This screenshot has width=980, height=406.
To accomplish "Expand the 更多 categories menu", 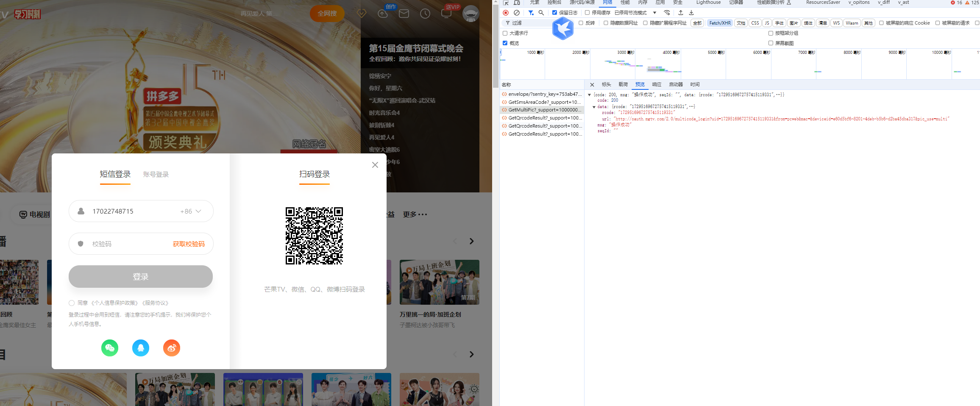I will pos(415,214).
